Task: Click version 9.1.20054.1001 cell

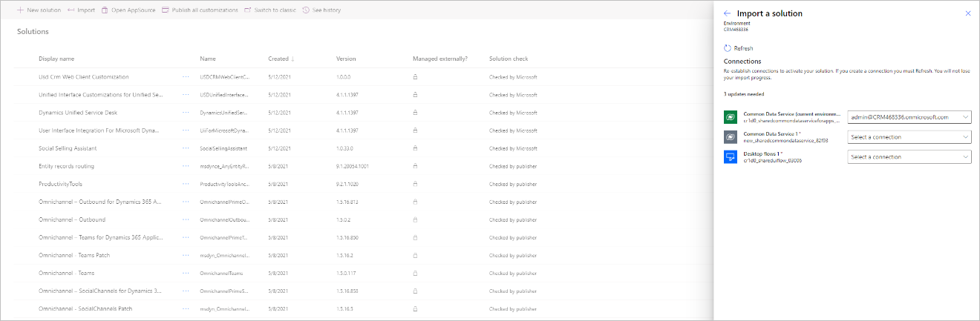Action: pyautogui.click(x=353, y=166)
